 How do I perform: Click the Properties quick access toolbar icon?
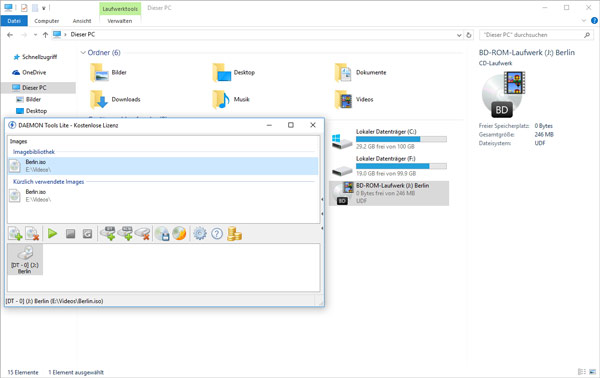(24, 8)
